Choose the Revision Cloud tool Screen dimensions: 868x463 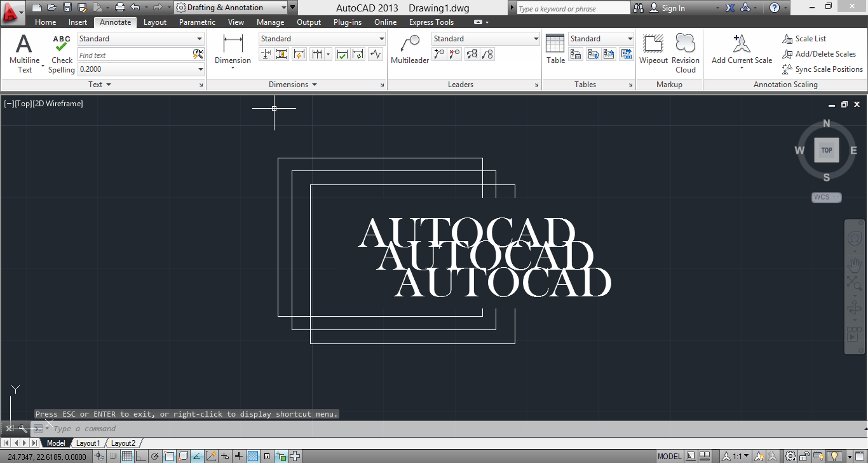(686, 53)
